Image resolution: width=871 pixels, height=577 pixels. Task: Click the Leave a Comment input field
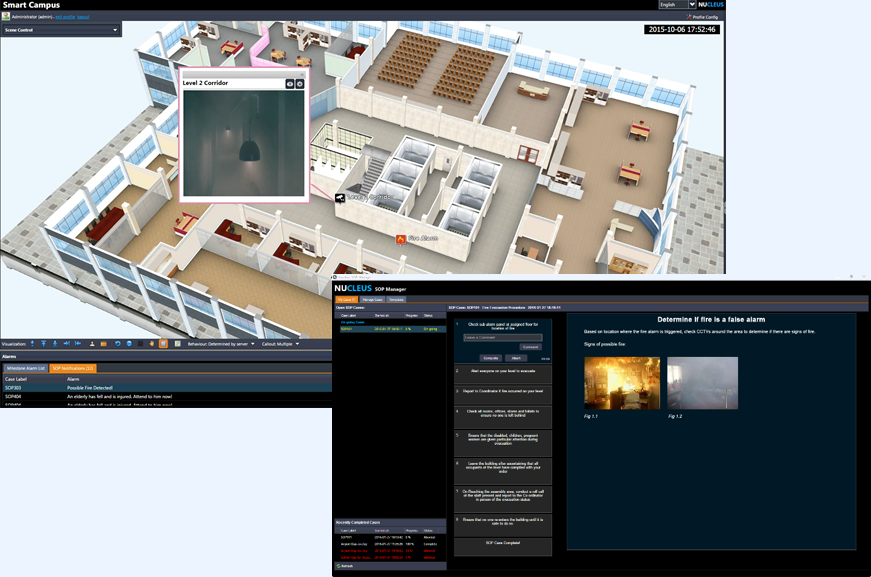pyautogui.click(x=503, y=338)
